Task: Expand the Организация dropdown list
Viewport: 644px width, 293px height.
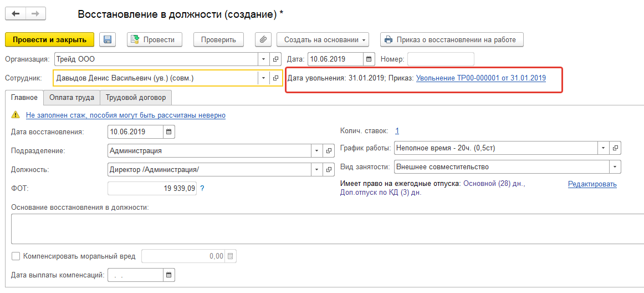Action: click(x=263, y=59)
